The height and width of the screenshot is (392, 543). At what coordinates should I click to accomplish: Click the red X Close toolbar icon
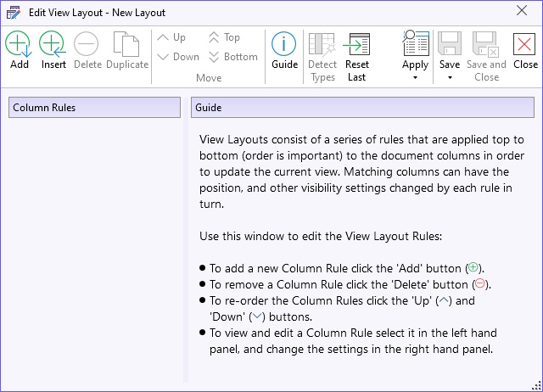(x=524, y=44)
